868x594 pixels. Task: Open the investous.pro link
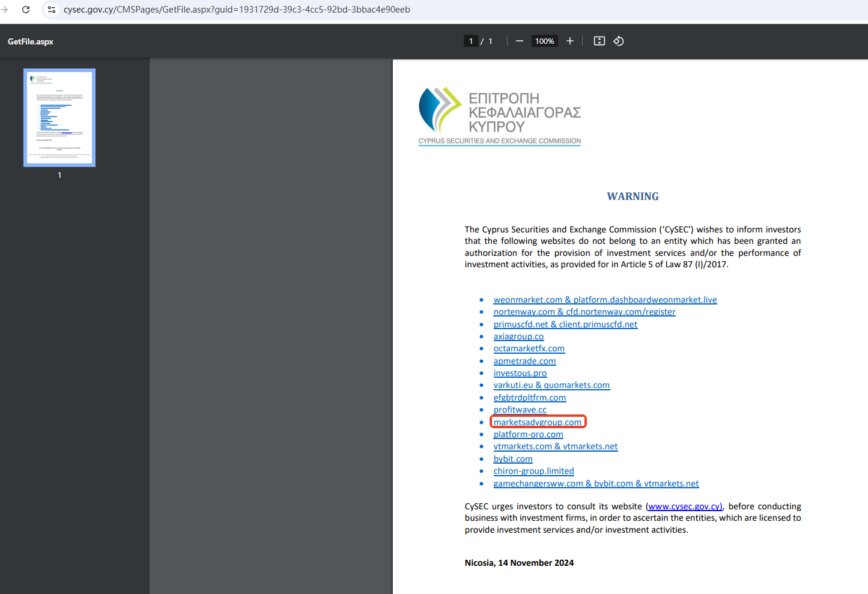[x=520, y=373]
